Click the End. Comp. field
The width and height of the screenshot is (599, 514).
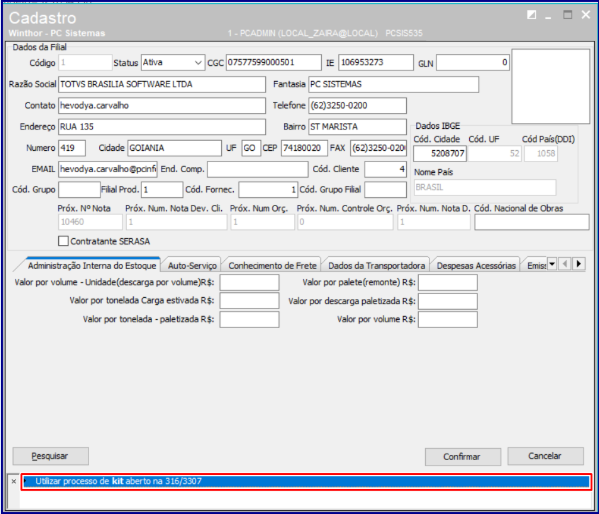pyautogui.click(x=257, y=169)
